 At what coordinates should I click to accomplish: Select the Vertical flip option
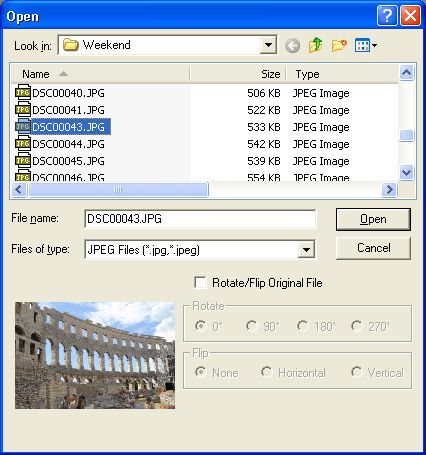[356, 372]
